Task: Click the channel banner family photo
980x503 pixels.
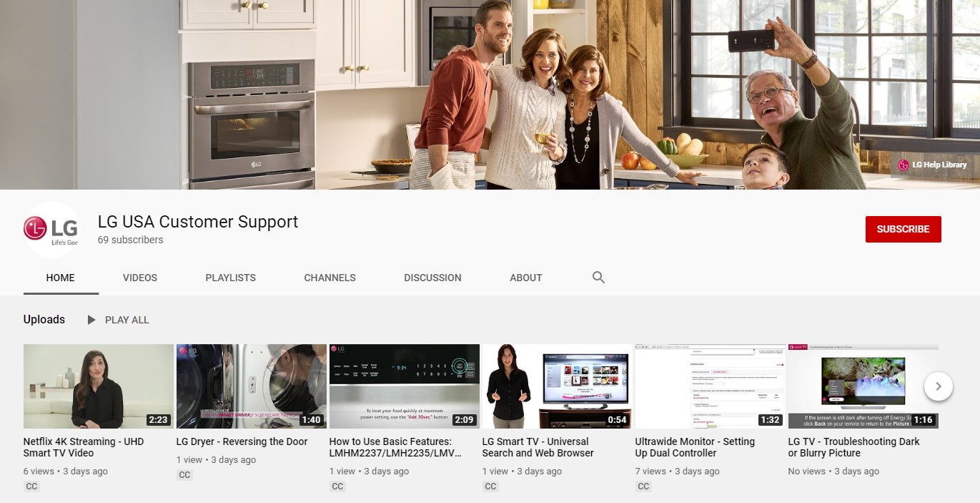Action: [490, 94]
